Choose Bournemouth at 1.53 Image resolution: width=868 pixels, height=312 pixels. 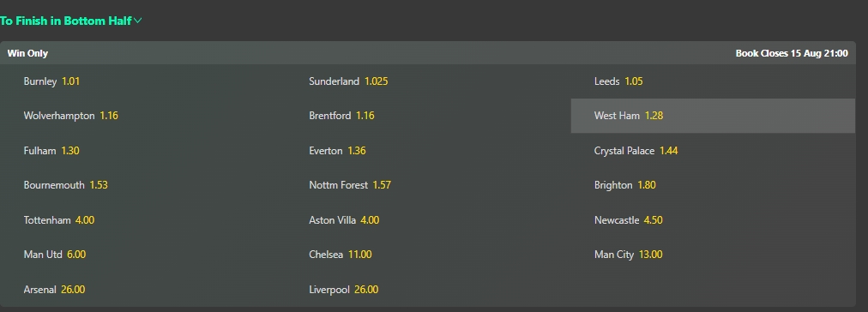143,185
